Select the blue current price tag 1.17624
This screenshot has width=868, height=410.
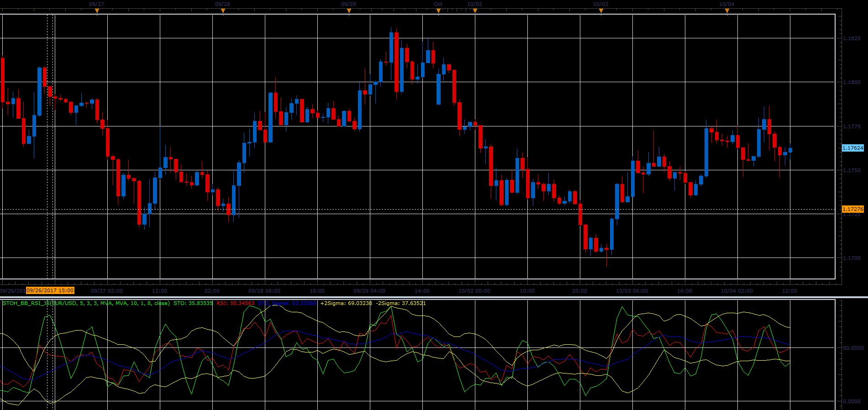click(853, 148)
